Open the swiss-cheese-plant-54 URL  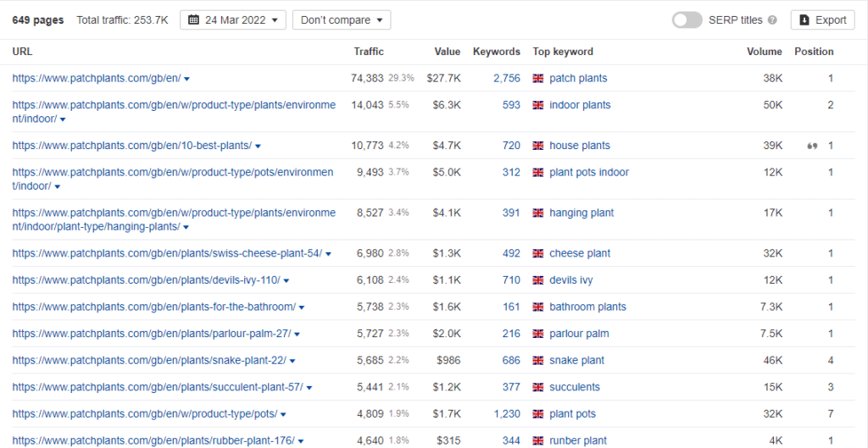pos(167,253)
